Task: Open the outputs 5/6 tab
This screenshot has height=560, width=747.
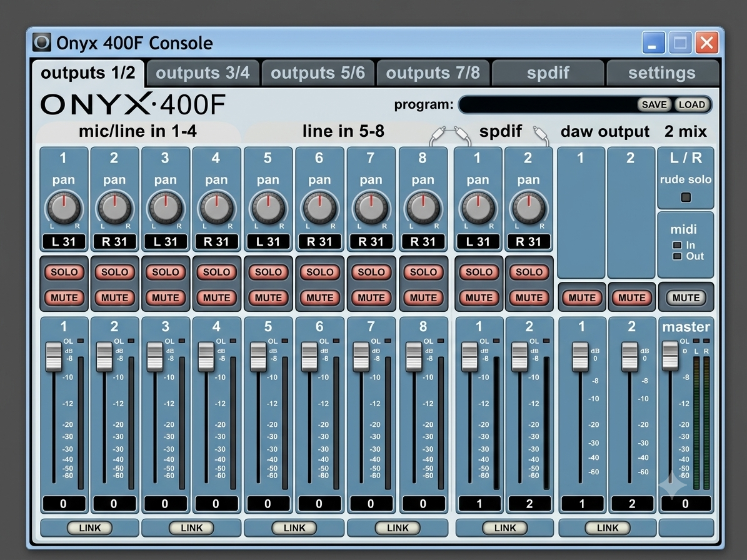Action: [318, 73]
